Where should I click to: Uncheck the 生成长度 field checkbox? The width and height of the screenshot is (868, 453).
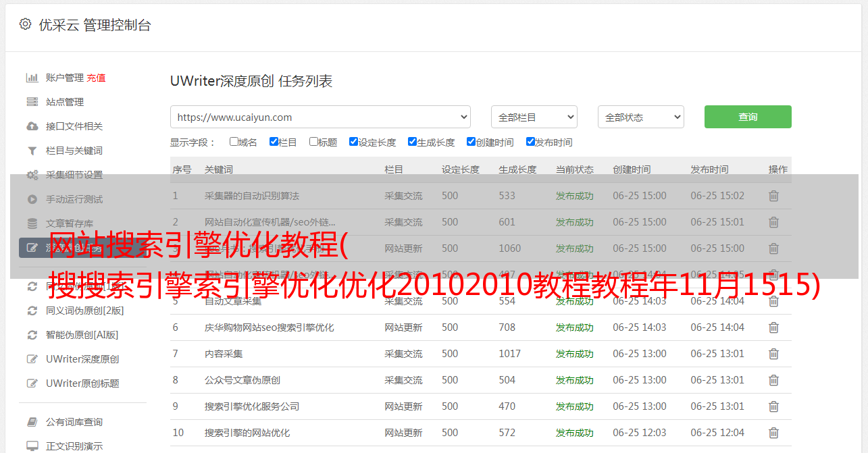point(412,142)
